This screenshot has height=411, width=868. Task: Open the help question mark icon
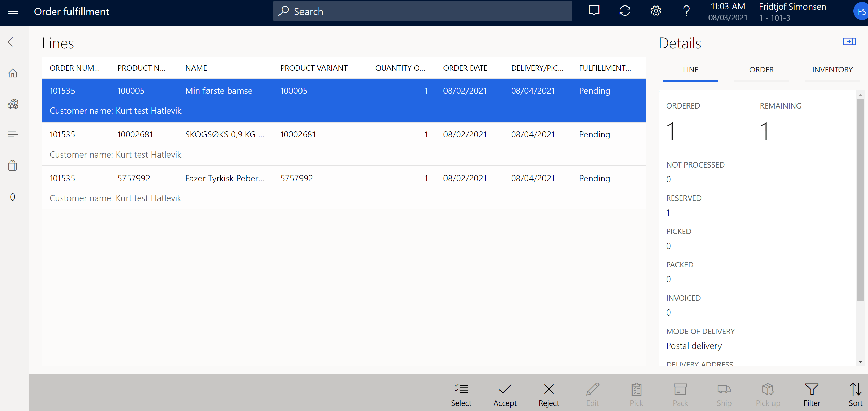[686, 11]
